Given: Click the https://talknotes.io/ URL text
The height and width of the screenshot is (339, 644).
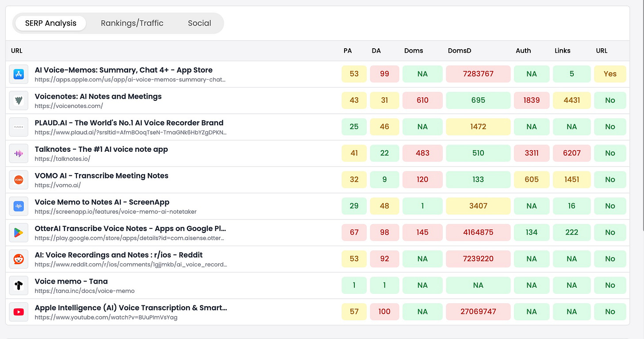Looking at the screenshot, I should point(62,159).
